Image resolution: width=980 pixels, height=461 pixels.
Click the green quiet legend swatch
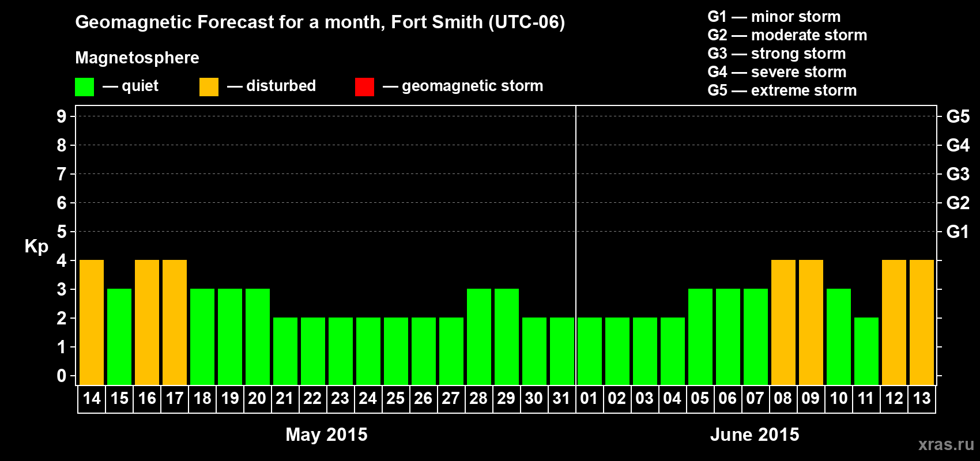(x=84, y=87)
